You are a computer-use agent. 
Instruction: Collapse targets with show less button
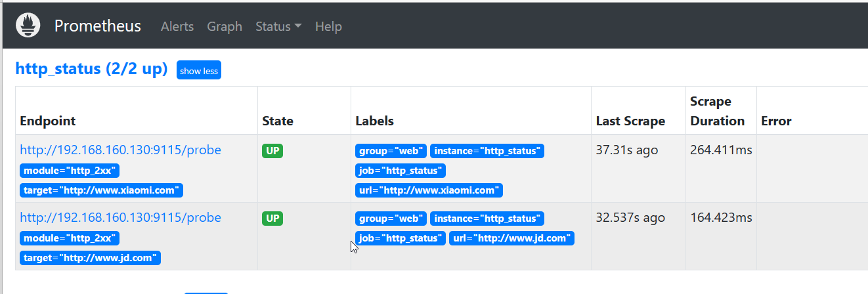pos(199,71)
